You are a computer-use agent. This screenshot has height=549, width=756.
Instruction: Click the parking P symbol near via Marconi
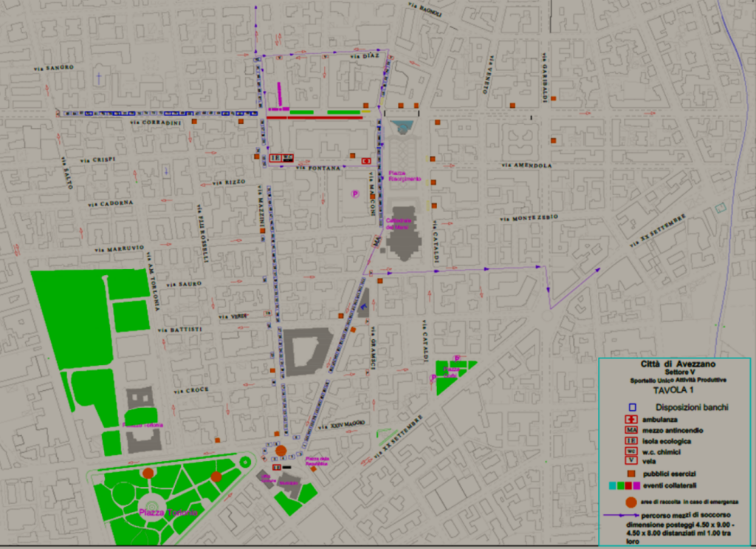pos(355,194)
